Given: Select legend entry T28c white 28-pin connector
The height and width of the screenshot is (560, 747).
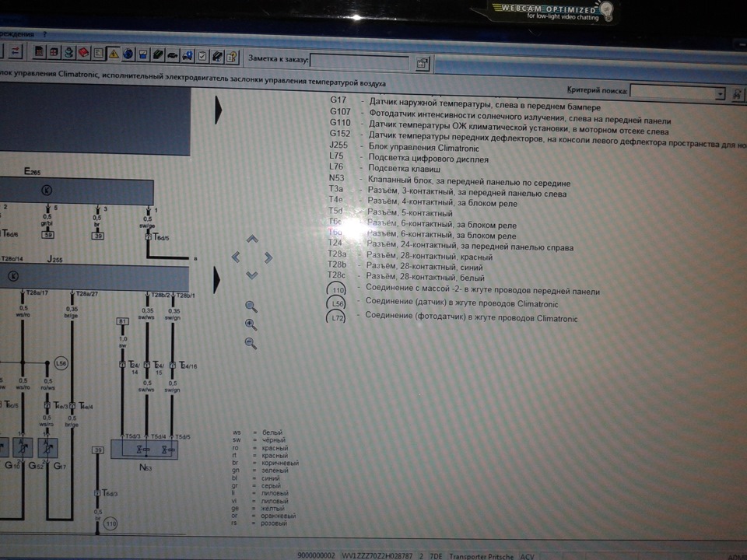Looking at the screenshot, I should (x=406, y=276).
